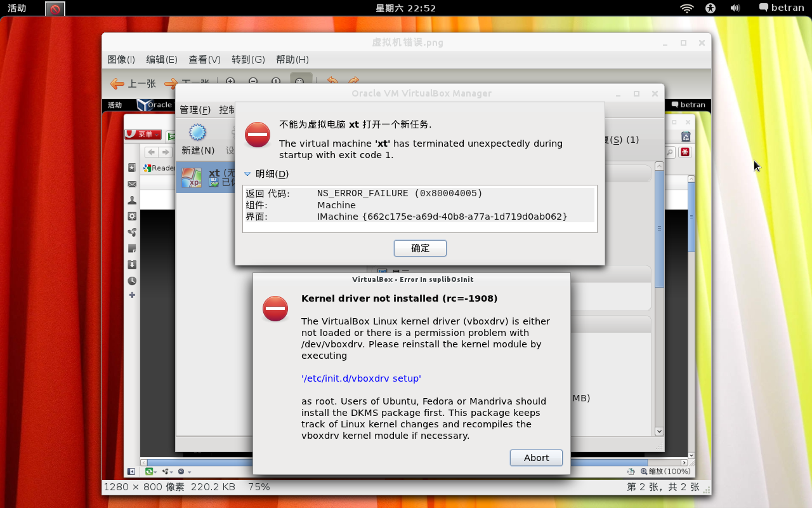The width and height of the screenshot is (812, 508).
Task: Open the 查看(V) menu
Action: click(204, 60)
